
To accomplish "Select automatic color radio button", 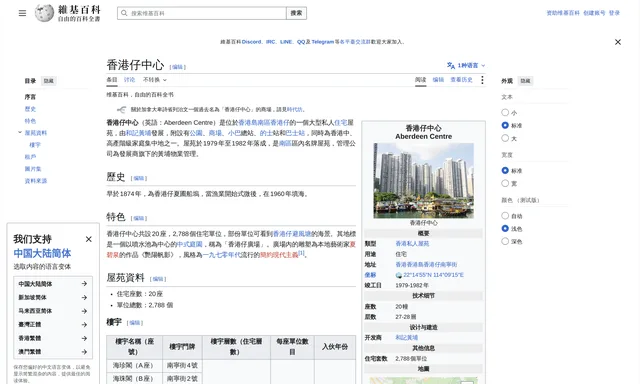I will [505, 215].
